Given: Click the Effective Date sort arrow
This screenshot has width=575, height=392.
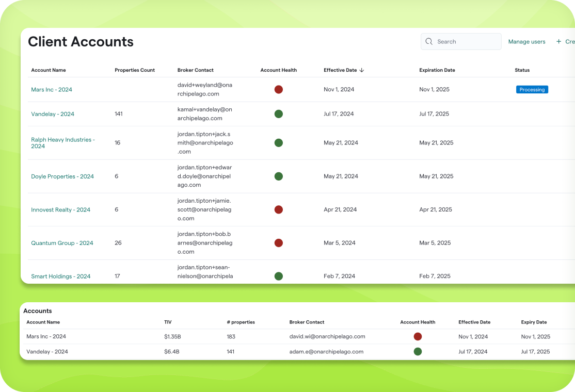Looking at the screenshot, I should coord(362,70).
